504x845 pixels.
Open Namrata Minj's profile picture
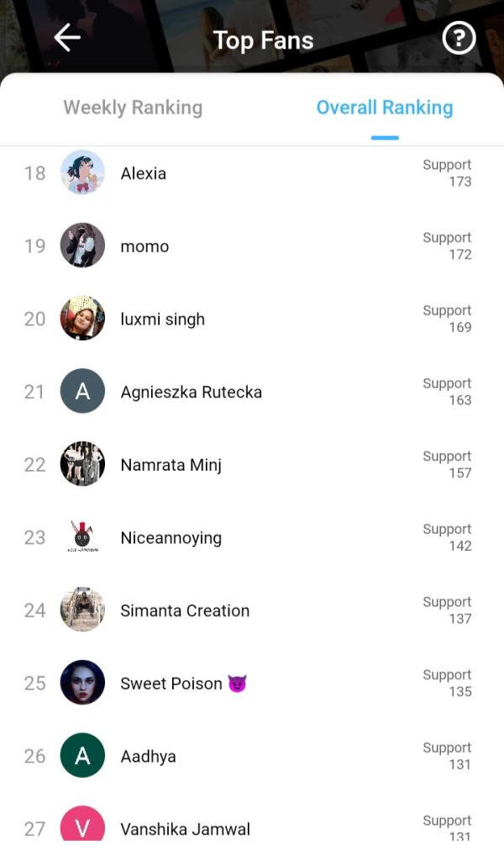(x=82, y=464)
